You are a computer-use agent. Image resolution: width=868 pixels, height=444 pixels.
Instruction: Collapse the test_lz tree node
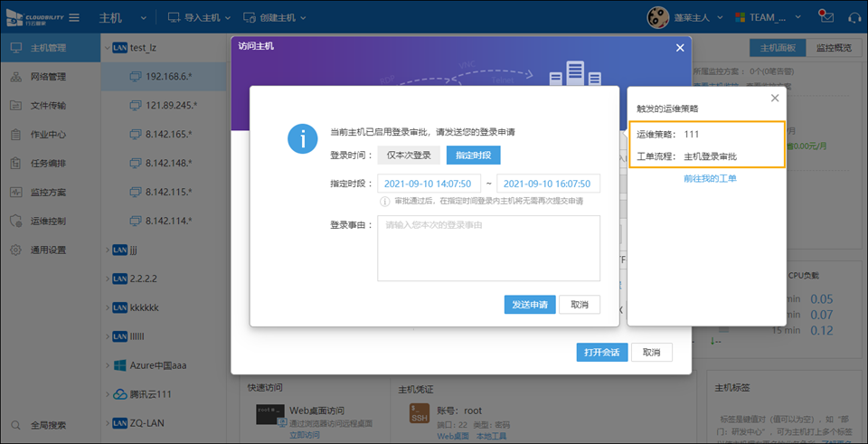click(107, 48)
